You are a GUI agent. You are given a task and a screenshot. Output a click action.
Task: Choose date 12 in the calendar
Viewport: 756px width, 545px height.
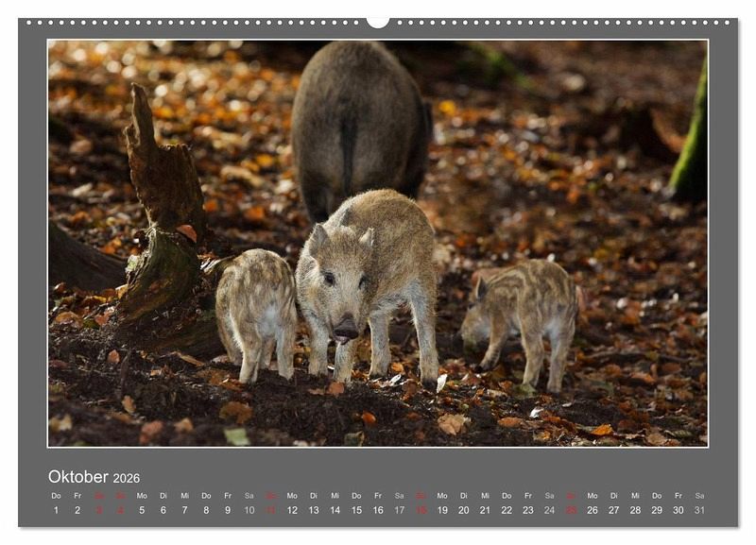292,510
